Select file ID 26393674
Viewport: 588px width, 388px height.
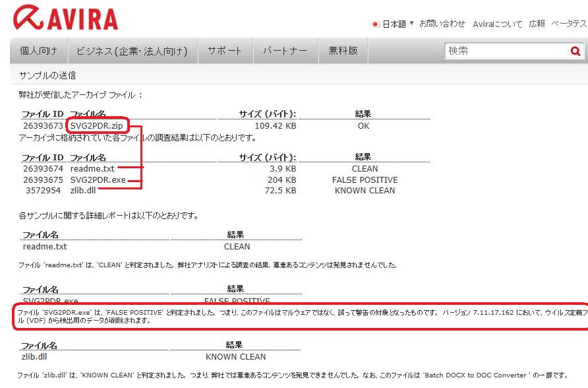coord(43,169)
